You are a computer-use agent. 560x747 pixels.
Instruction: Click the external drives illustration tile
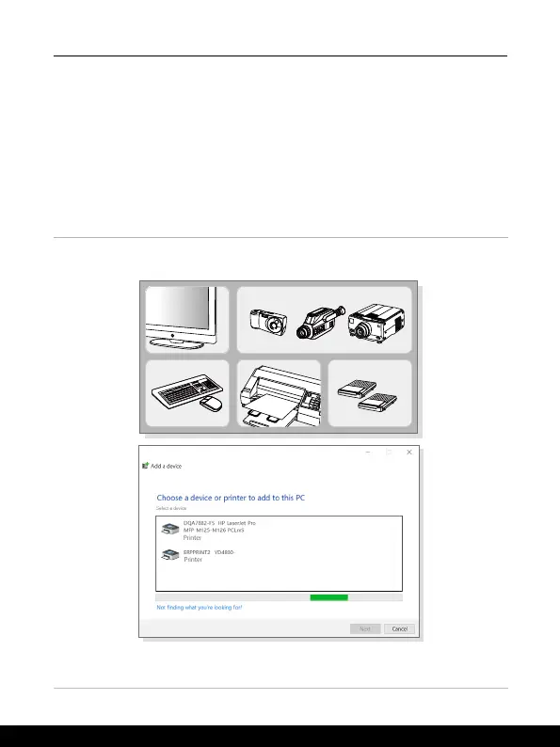(370, 393)
